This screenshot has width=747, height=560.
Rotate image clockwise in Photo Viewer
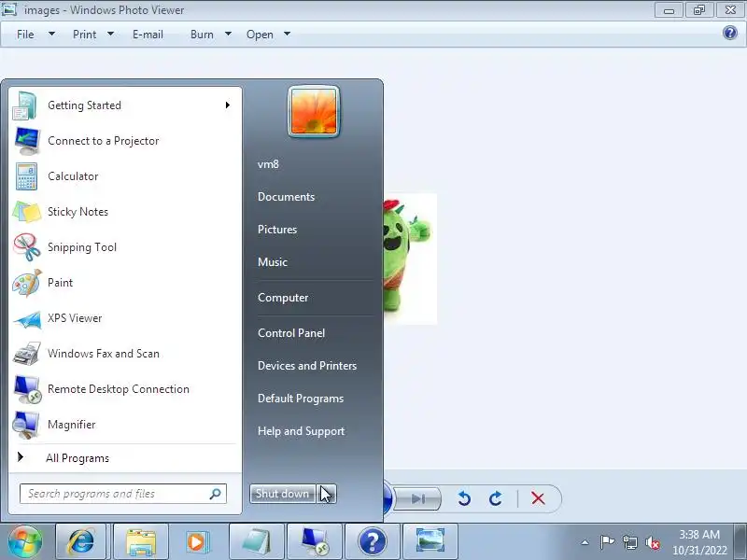(x=496, y=498)
